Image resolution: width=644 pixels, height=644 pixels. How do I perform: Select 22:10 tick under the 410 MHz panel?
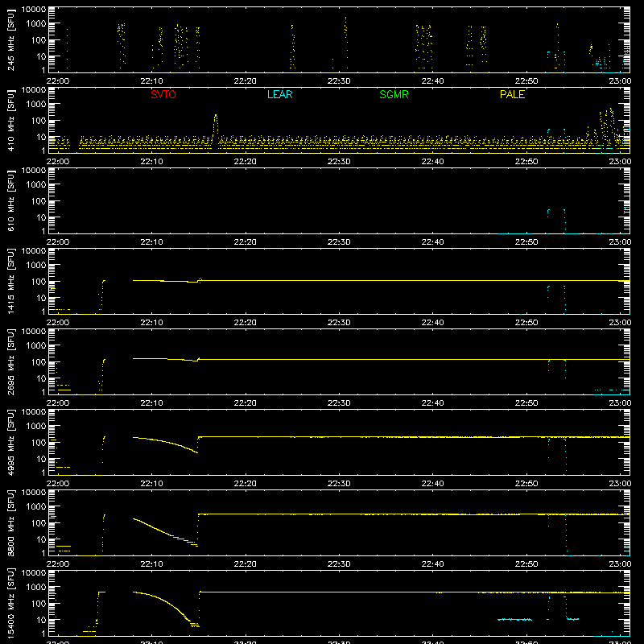(151, 162)
